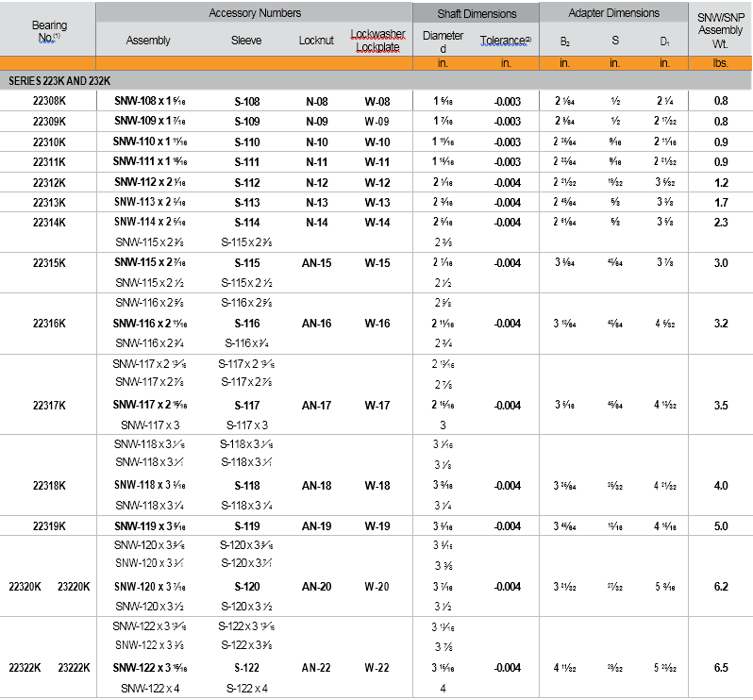Select locknut N-10 in the table
753x700 pixels.
coord(316,142)
